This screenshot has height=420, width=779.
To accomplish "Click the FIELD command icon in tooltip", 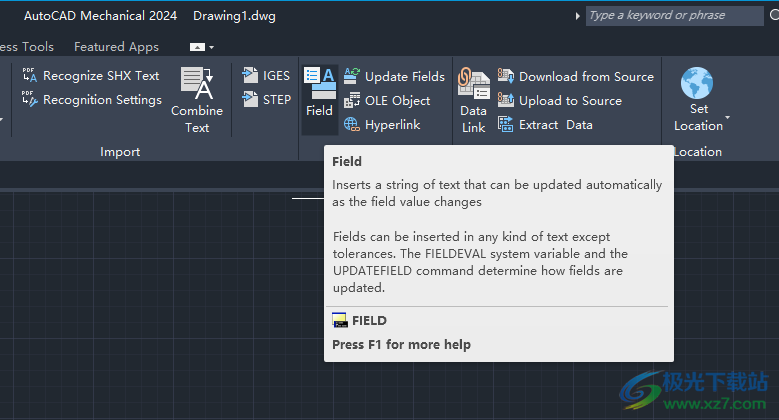I will click(339, 320).
